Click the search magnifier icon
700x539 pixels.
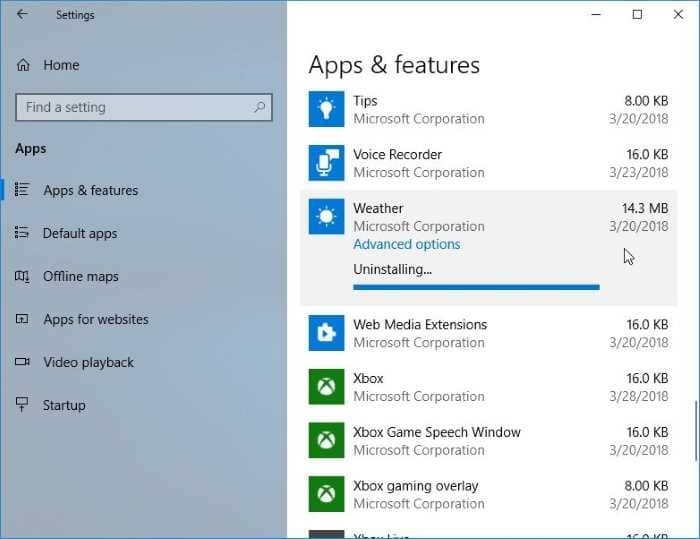[260, 107]
